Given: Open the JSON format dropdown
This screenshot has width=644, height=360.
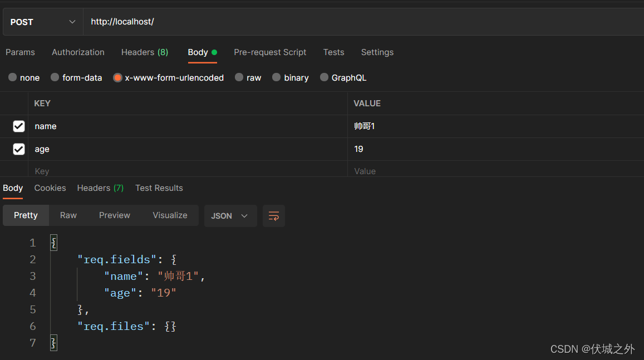Looking at the screenshot, I should pos(230,215).
